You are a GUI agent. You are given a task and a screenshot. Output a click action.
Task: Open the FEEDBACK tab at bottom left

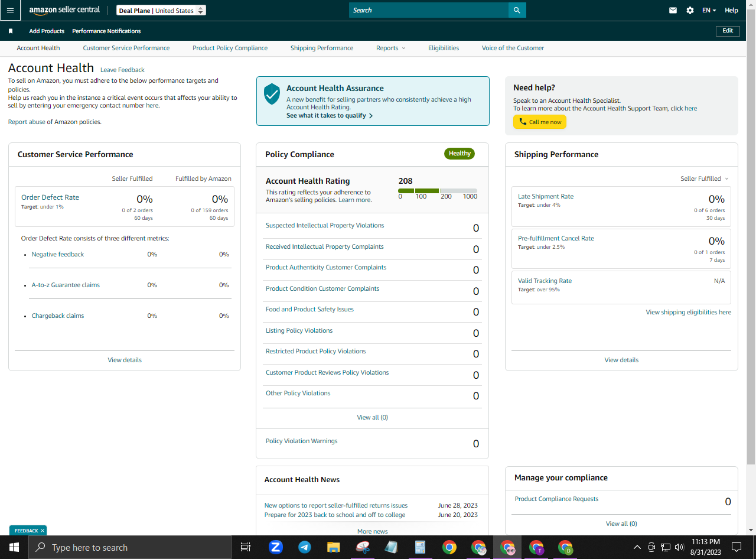25,531
